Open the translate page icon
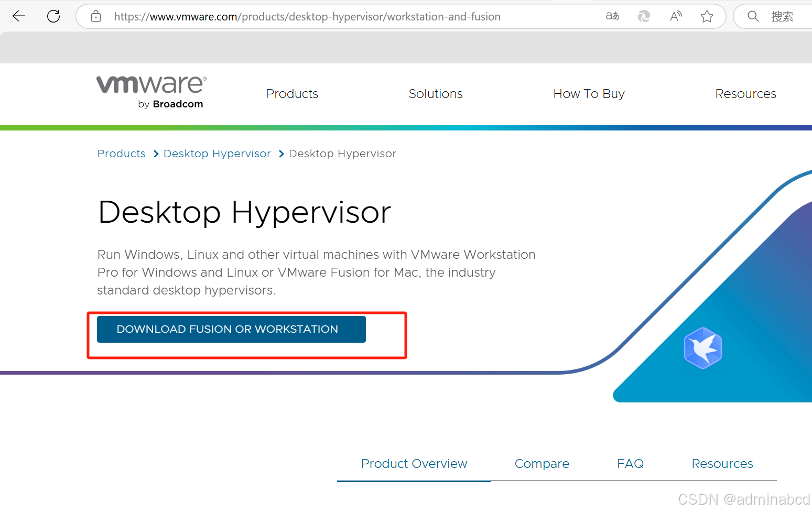 click(612, 16)
